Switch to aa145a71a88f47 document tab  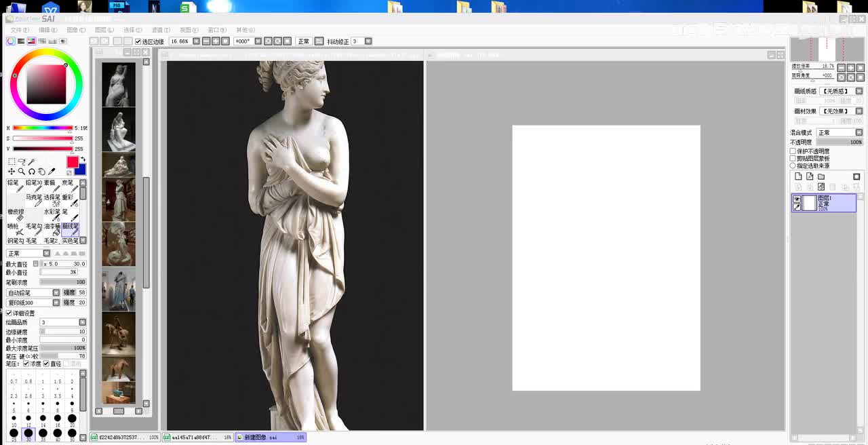(x=198, y=438)
